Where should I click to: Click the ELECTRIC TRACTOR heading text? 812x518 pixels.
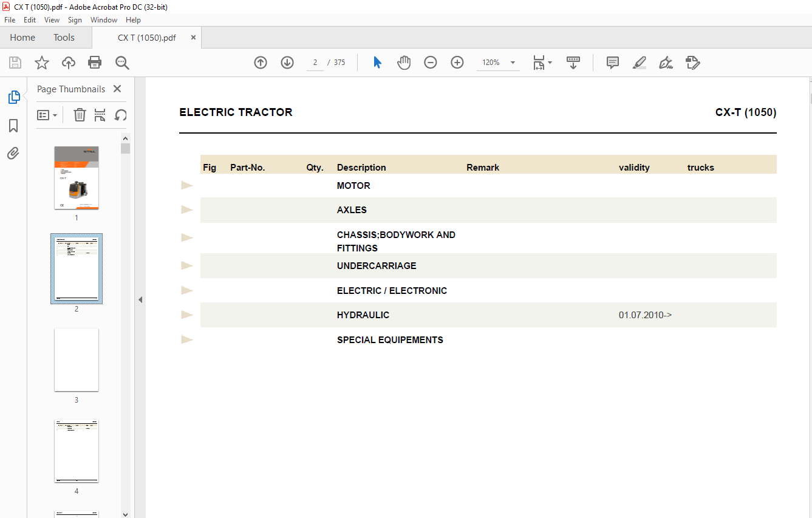click(x=236, y=112)
